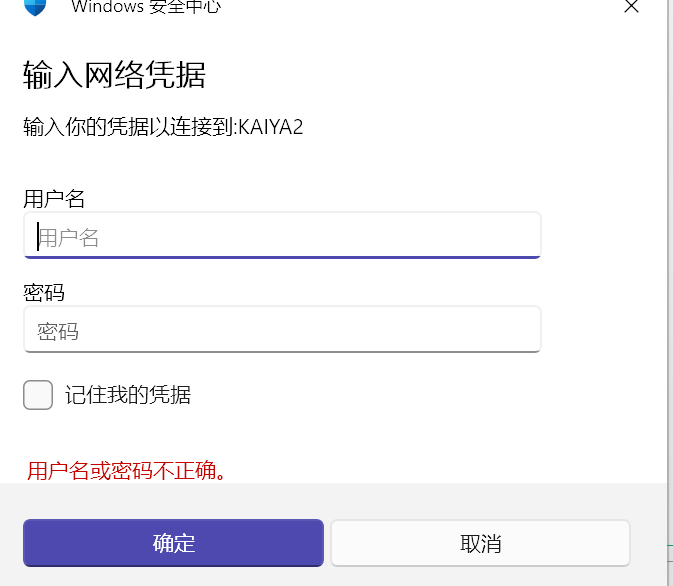Click into the 密码 password field
673x586 pixels.
[x=282, y=330]
